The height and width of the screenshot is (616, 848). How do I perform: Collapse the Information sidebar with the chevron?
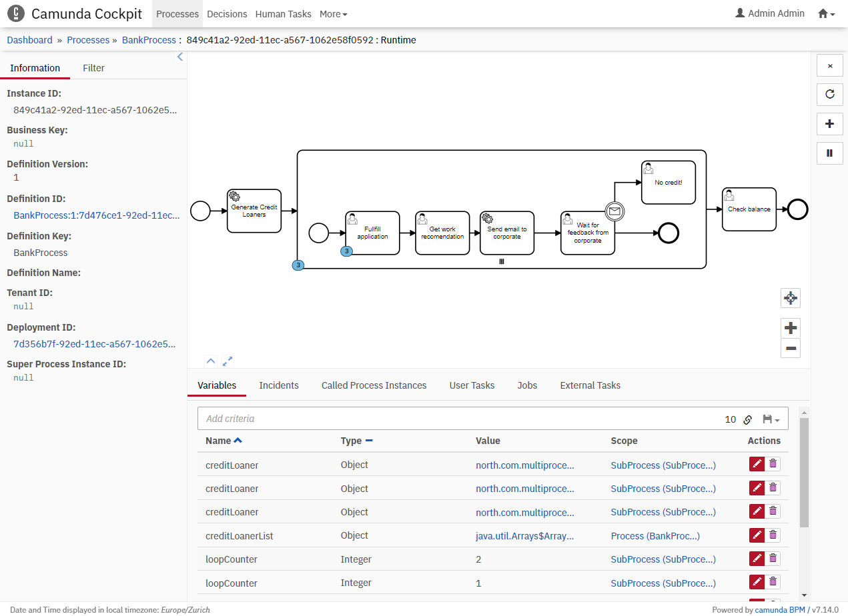click(179, 57)
